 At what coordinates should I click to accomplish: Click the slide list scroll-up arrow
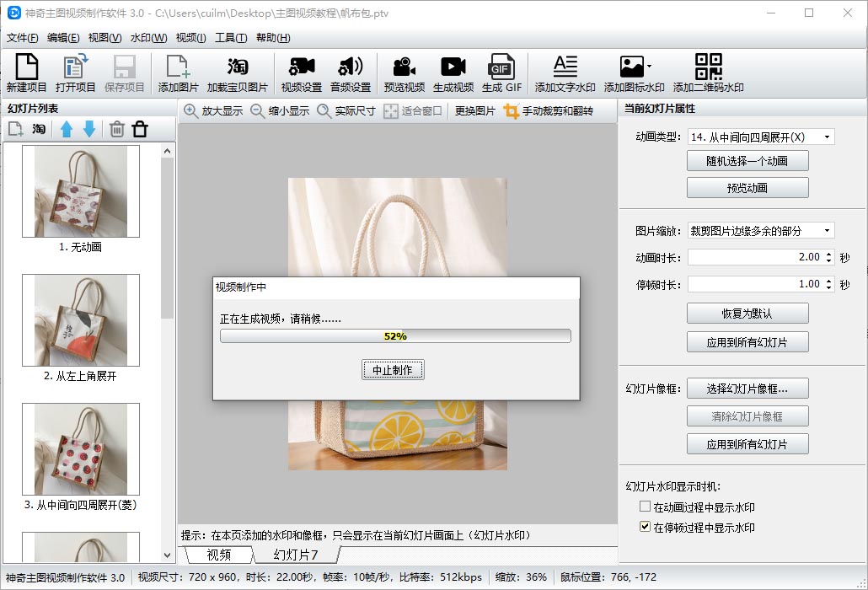pyautogui.click(x=167, y=151)
